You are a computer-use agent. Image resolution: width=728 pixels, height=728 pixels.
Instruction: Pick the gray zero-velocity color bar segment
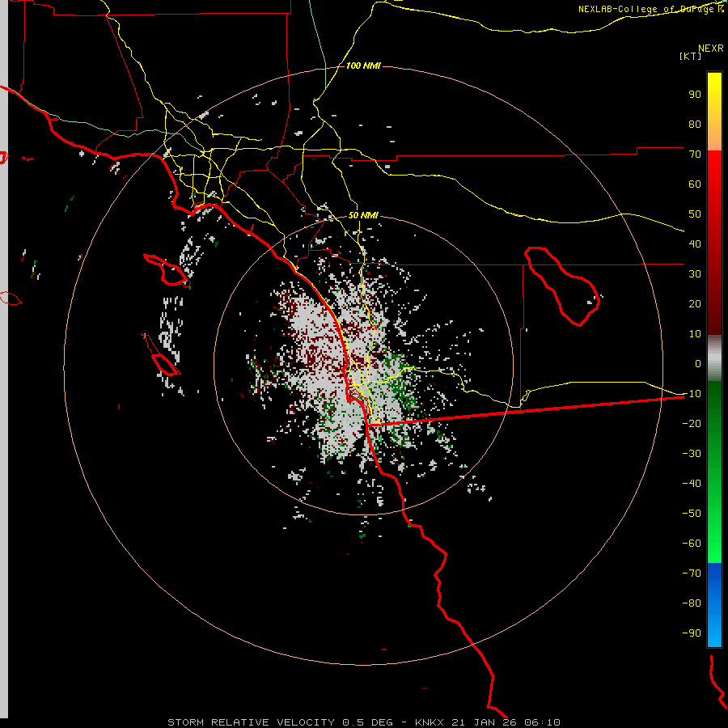(x=714, y=358)
